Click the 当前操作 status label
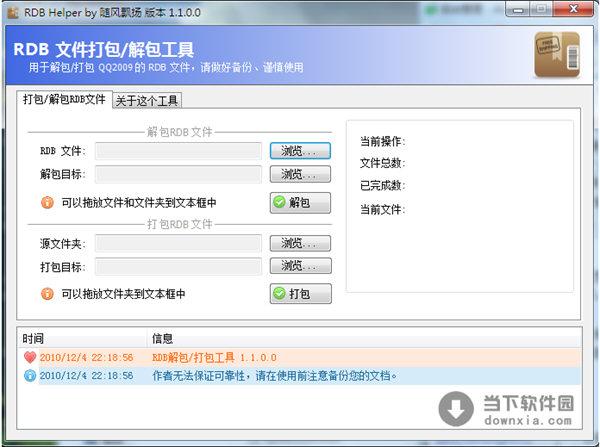Viewport: 600px width, 447px height. point(382,141)
